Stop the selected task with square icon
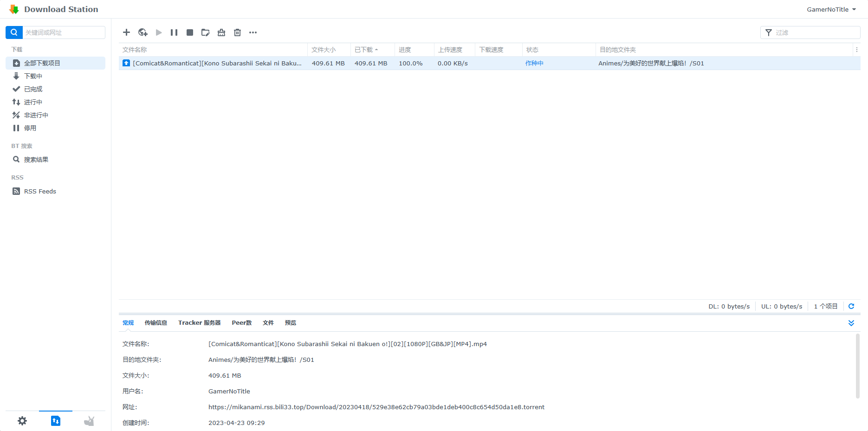Image resolution: width=868 pixels, height=431 pixels. coord(190,32)
